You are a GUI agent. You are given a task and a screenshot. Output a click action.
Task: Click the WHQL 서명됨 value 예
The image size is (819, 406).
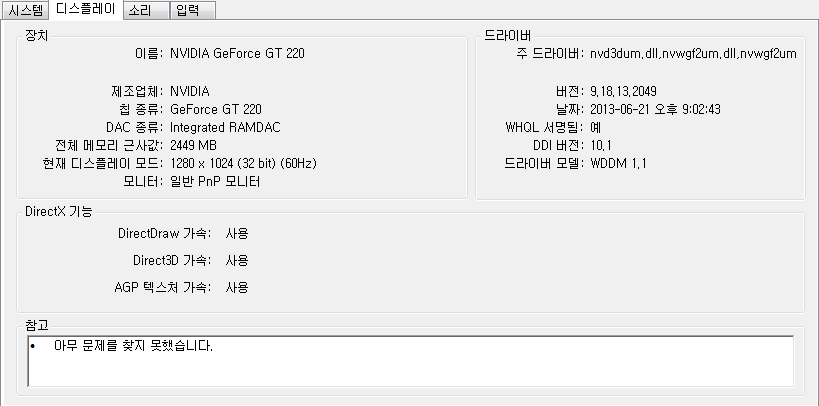click(x=596, y=127)
